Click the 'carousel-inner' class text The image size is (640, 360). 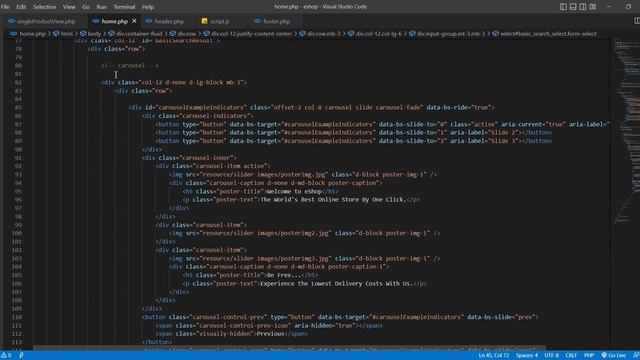click(x=209, y=158)
